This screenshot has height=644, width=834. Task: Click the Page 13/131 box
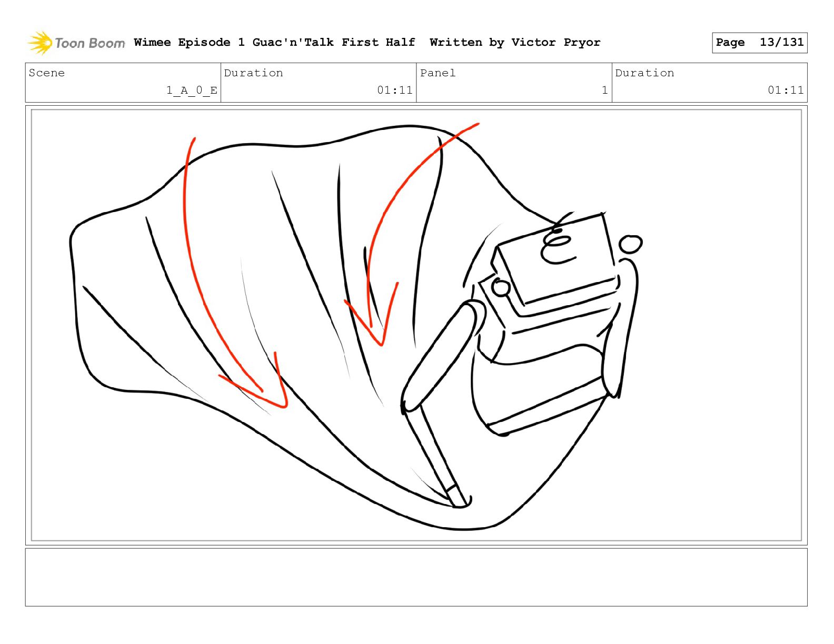tap(759, 43)
